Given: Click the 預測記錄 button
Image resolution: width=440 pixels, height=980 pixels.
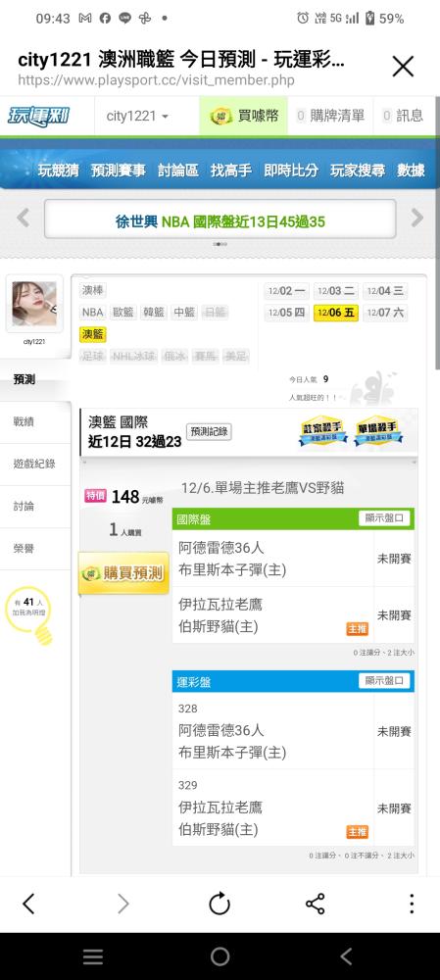Looking at the screenshot, I should (x=209, y=432).
